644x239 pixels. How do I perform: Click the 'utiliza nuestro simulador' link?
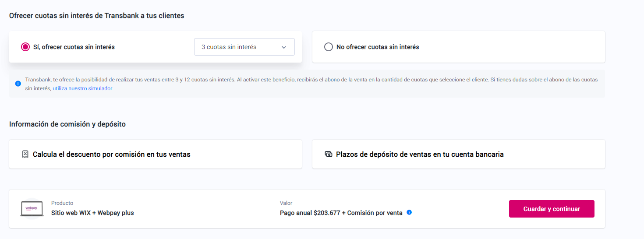click(x=82, y=88)
